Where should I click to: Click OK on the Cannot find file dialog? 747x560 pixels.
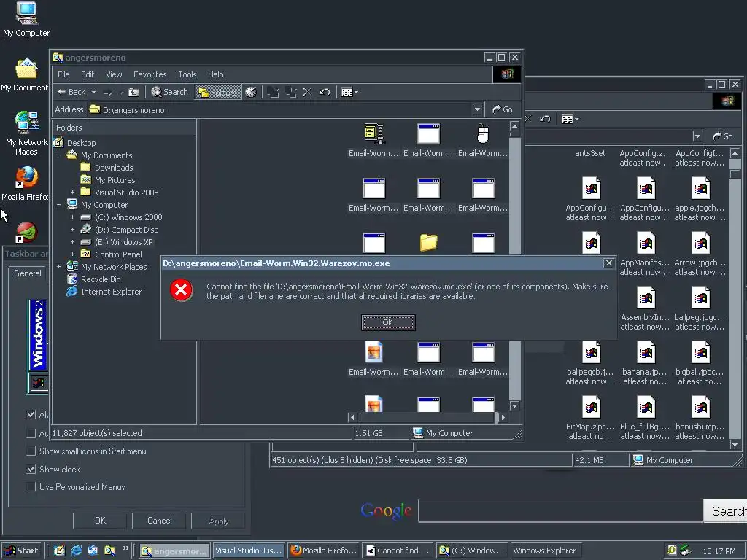(388, 322)
